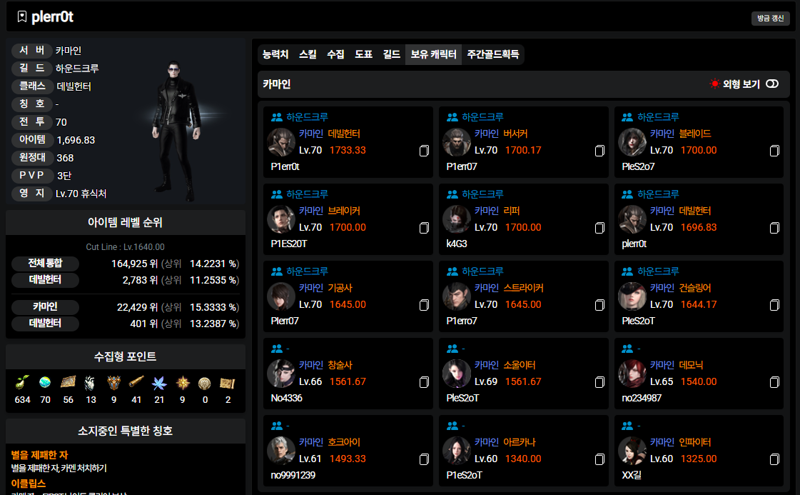
Task: Open the 하운드크루 guild link on first card
Action: point(307,117)
